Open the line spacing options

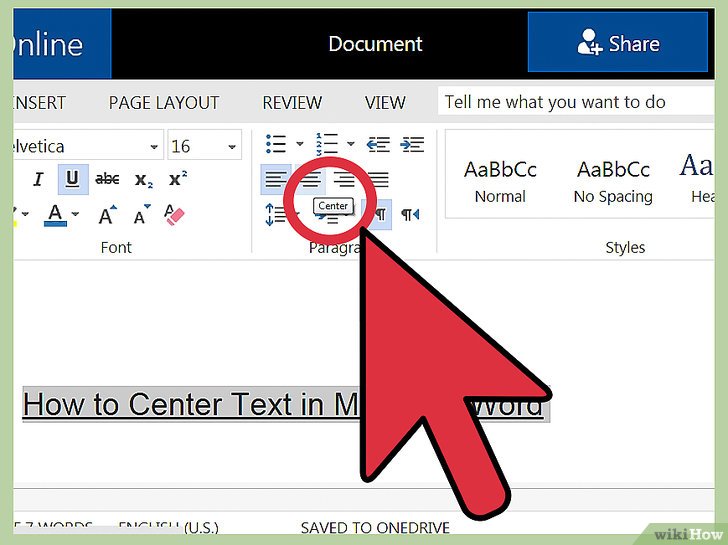click(276, 214)
